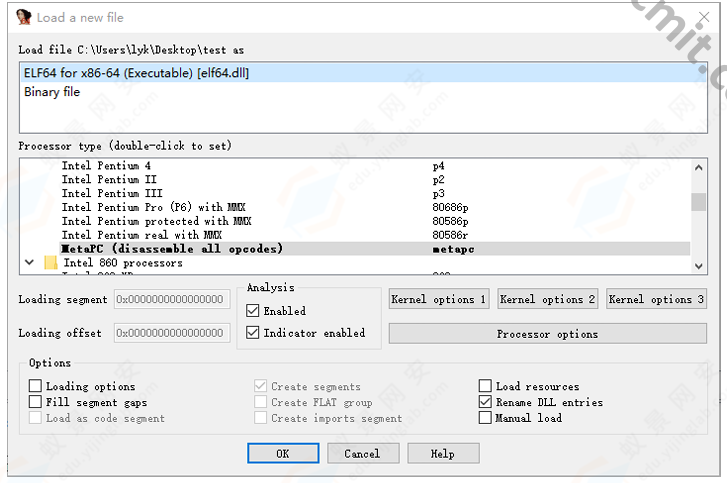This screenshot has width=727, height=483.
Task: Open the Help button
Action: click(x=443, y=453)
